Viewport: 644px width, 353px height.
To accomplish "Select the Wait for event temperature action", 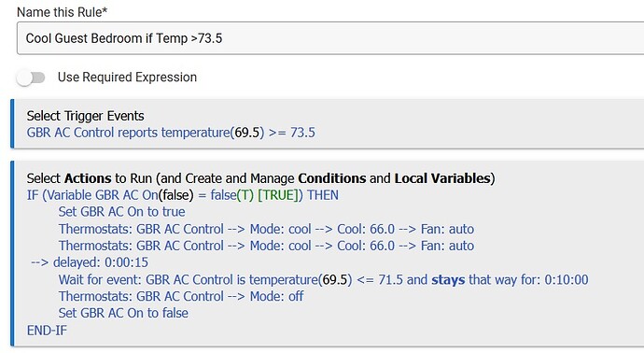I will (323, 280).
